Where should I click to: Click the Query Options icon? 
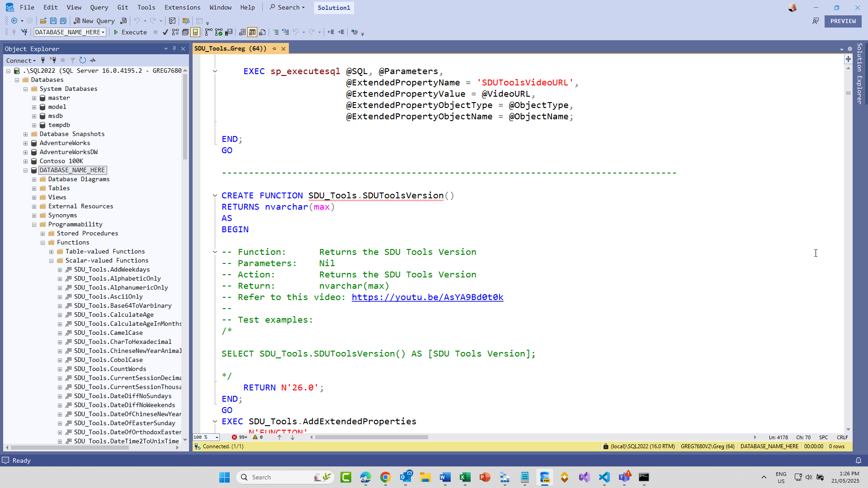pyautogui.click(x=185, y=32)
